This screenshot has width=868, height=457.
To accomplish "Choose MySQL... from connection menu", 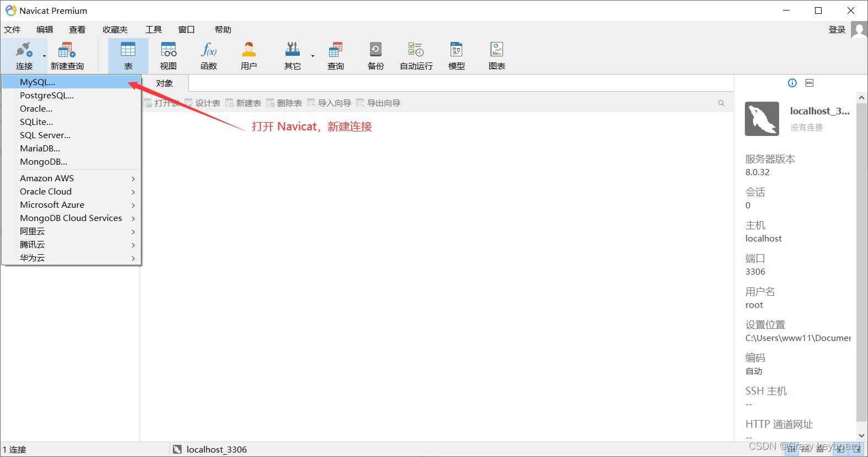I will (71, 82).
